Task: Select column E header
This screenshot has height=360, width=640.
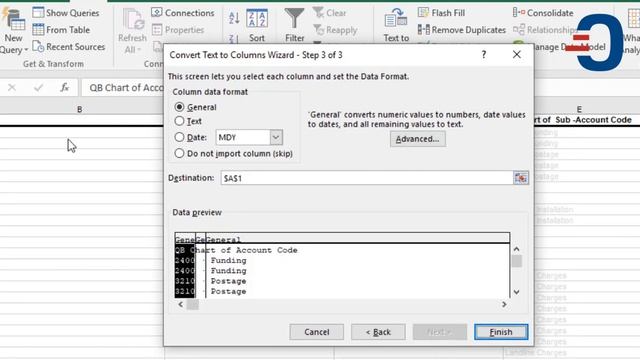Action: point(579,109)
